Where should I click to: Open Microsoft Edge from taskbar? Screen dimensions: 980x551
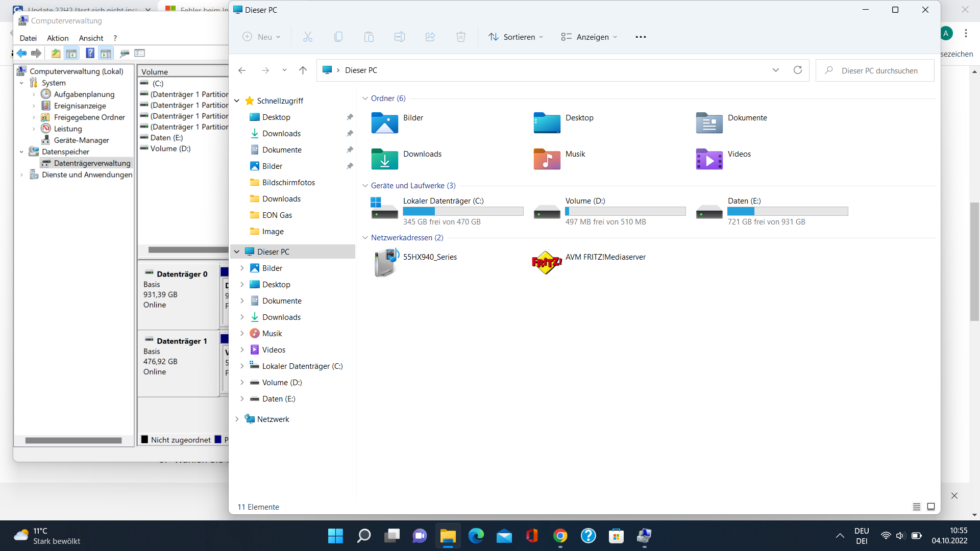pos(476,536)
